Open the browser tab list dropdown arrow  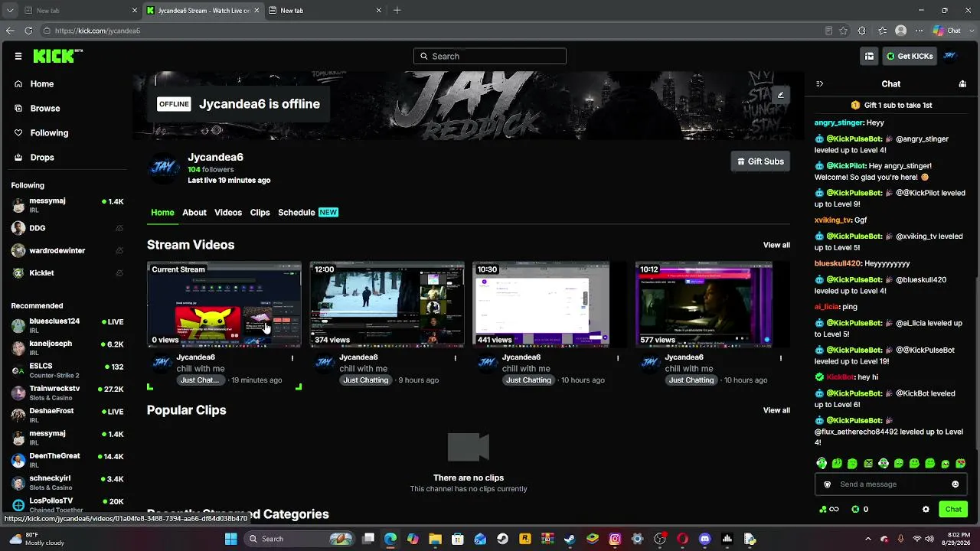click(x=10, y=11)
